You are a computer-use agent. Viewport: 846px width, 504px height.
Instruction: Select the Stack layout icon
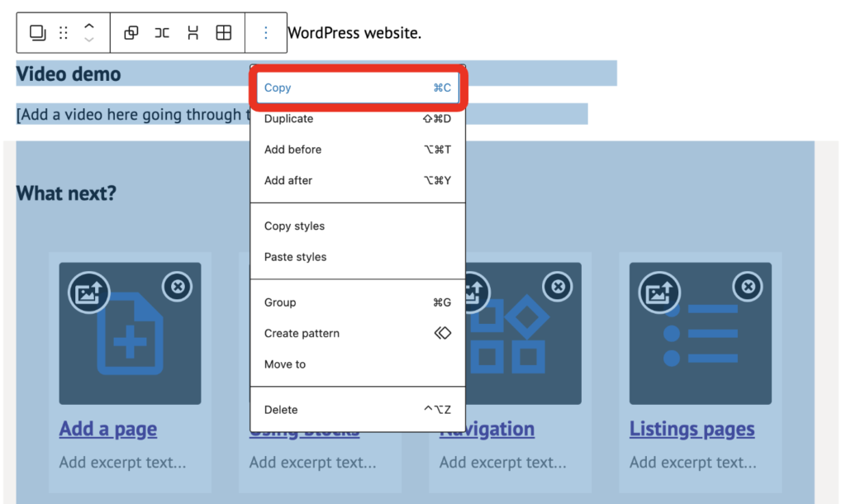click(192, 33)
